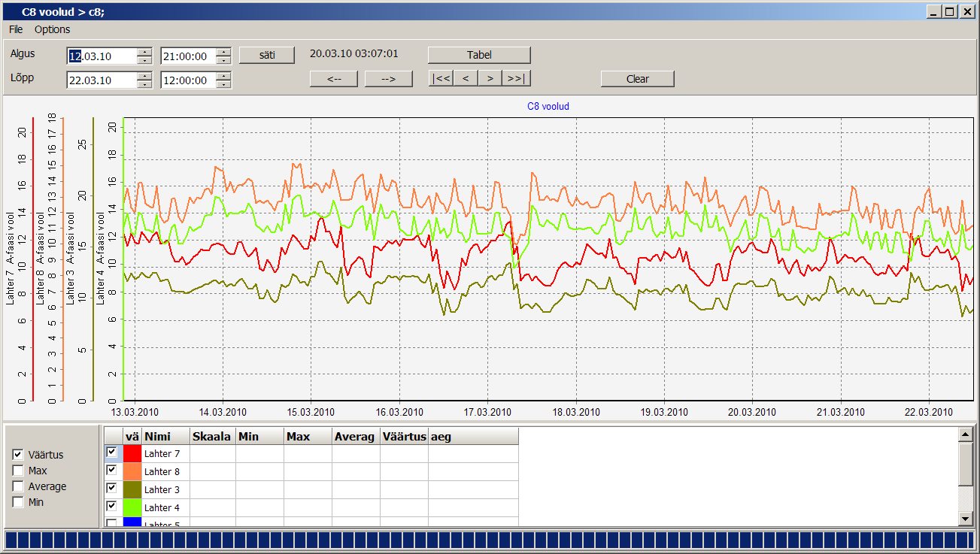
Task: Click the jump-to-end >>| navigation button
Action: 515,78
